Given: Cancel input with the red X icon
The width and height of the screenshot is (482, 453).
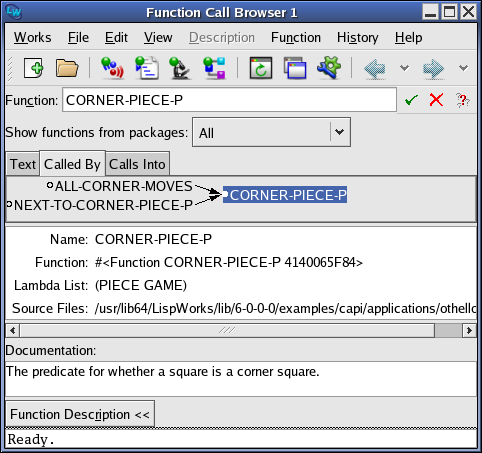Looking at the screenshot, I should (436, 100).
